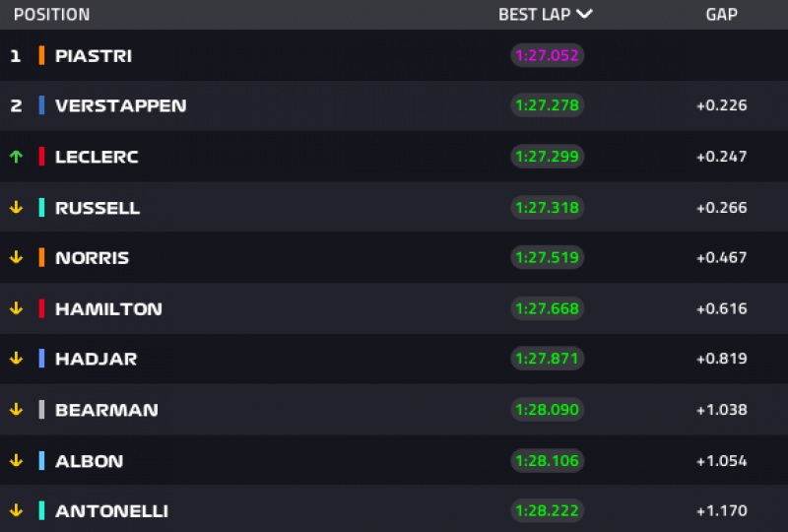Click Russell's teal team color bar
The height and width of the screenshot is (532, 788).
click(x=41, y=208)
